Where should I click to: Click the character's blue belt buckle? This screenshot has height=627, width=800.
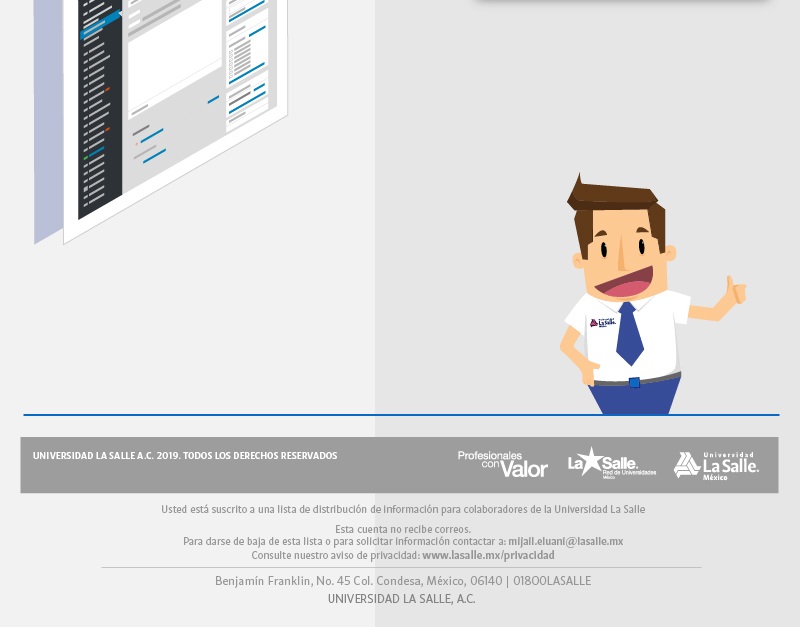point(634,382)
